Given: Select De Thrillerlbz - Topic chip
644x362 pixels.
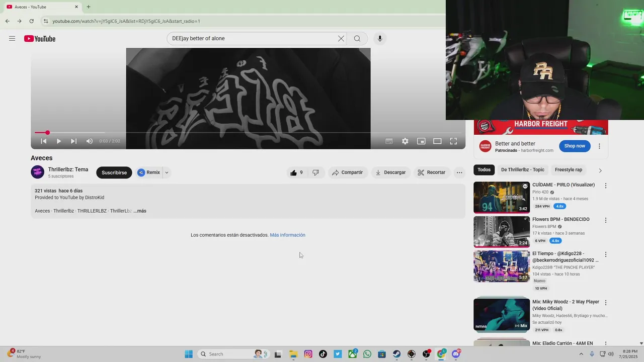Looking at the screenshot, I should click(523, 170).
